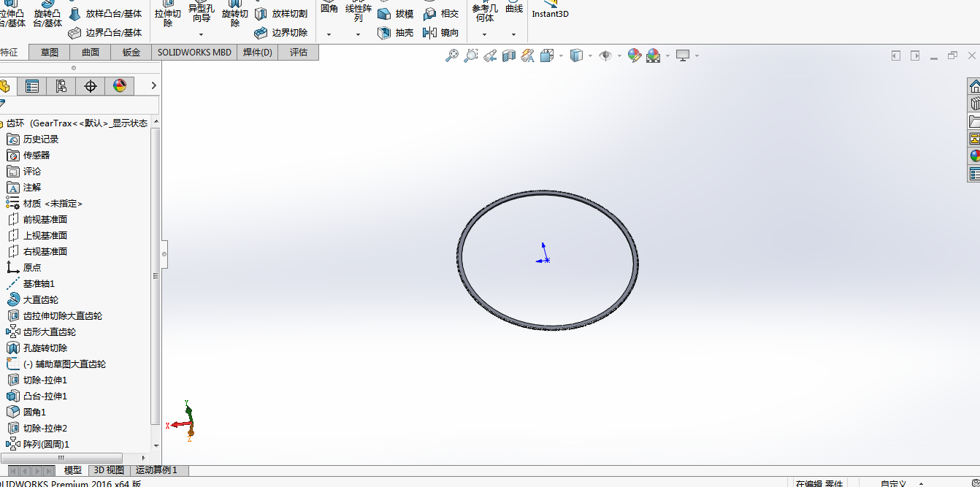Open Design Library task pane tab

(x=974, y=104)
